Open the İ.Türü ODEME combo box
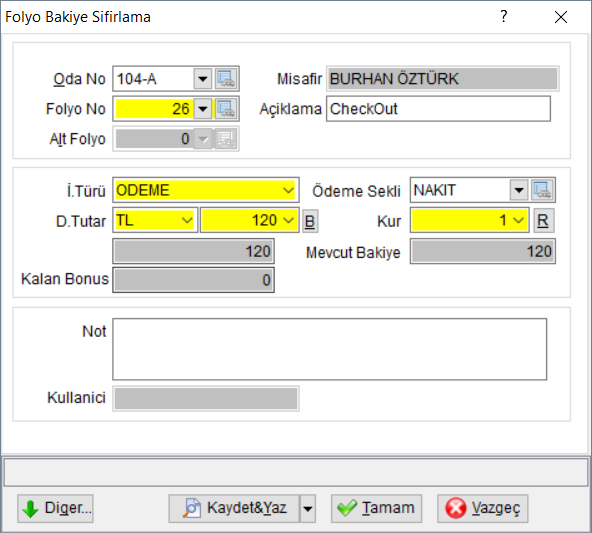The image size is (592, 533). point(206,190)
